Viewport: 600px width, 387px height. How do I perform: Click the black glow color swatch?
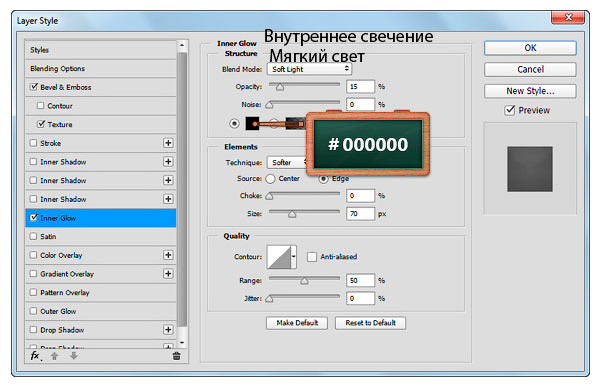(252, 123)
